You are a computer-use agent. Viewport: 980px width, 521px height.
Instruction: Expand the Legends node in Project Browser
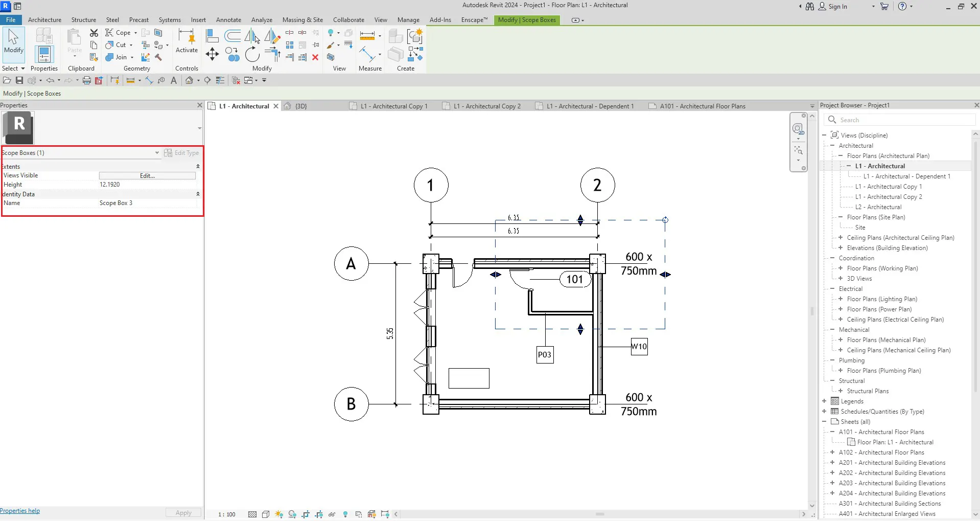click(824, 401)
